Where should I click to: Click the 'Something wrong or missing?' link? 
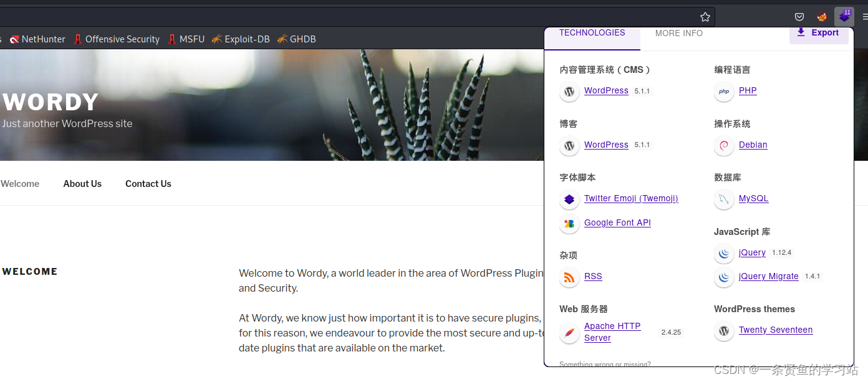point(605,364)
